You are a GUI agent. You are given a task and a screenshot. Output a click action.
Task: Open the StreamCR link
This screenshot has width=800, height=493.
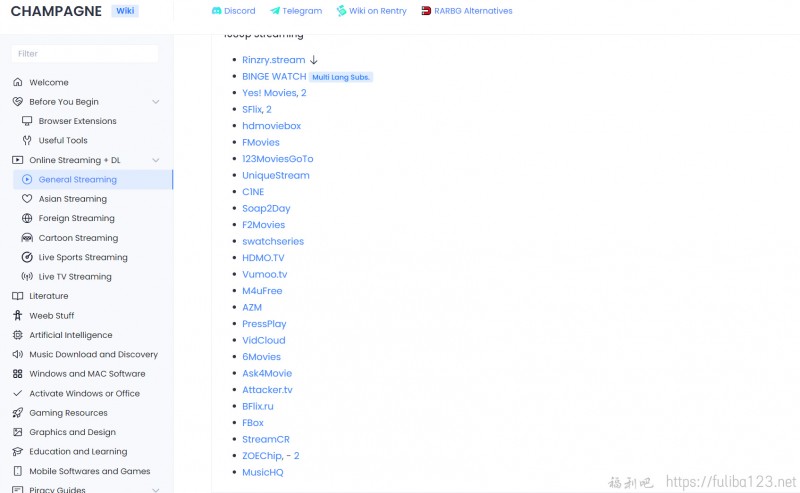tap(266, 439)
